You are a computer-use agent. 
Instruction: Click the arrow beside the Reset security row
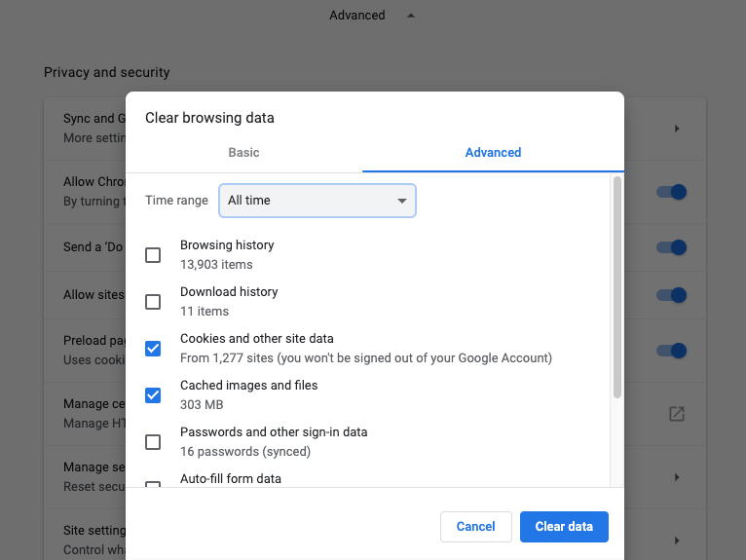[x=677, y=477]
